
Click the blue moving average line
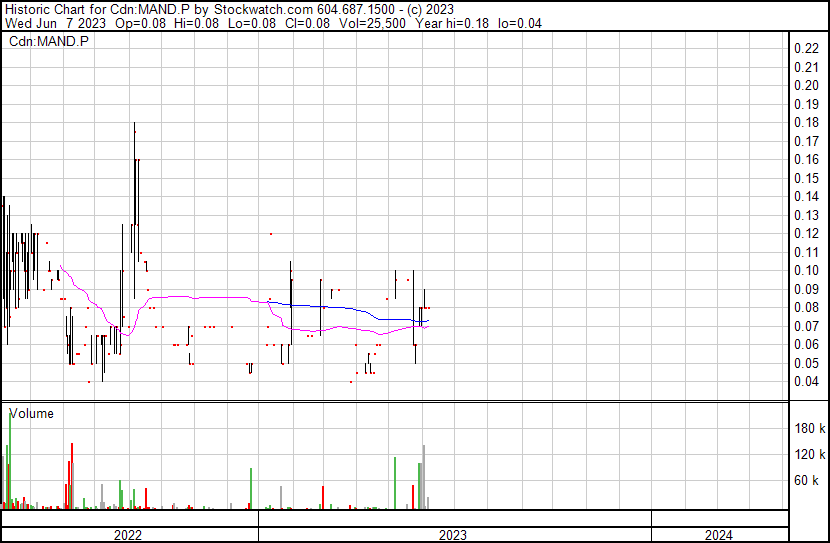point(330,306)
